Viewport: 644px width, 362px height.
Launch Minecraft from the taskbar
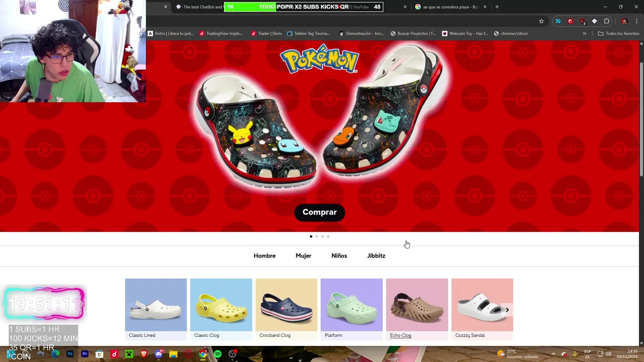[129, 354]
